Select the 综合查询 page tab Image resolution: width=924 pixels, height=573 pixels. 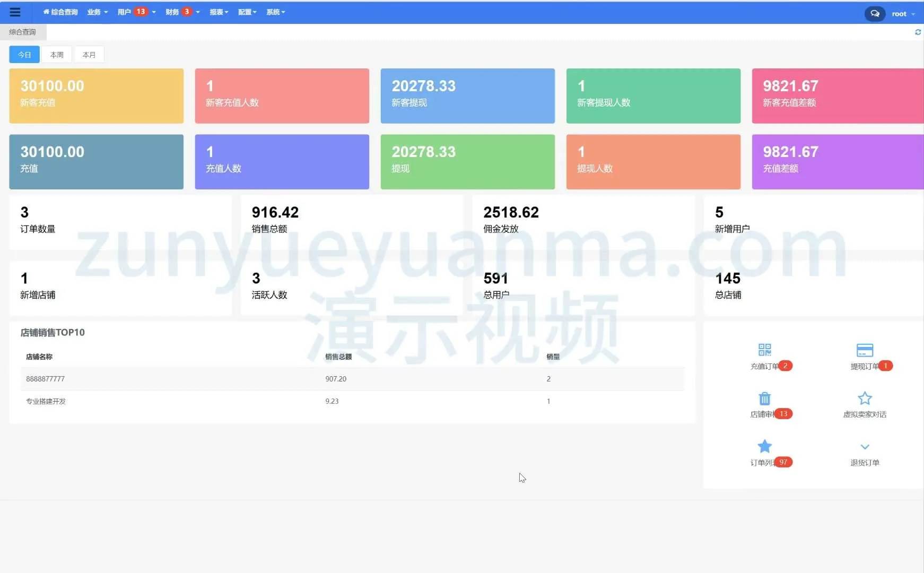tap(23, 32)
